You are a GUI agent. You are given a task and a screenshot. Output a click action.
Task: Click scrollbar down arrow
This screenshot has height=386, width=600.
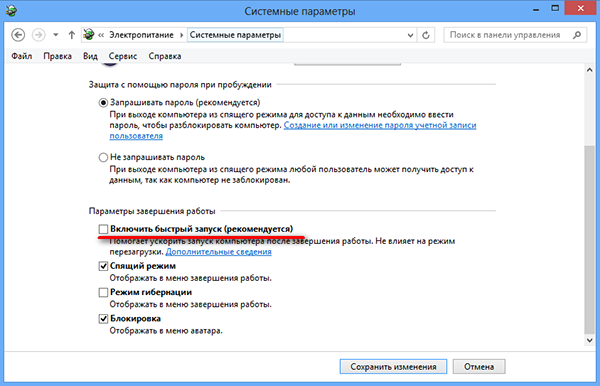pyautogui.click(x=589, y=340)
